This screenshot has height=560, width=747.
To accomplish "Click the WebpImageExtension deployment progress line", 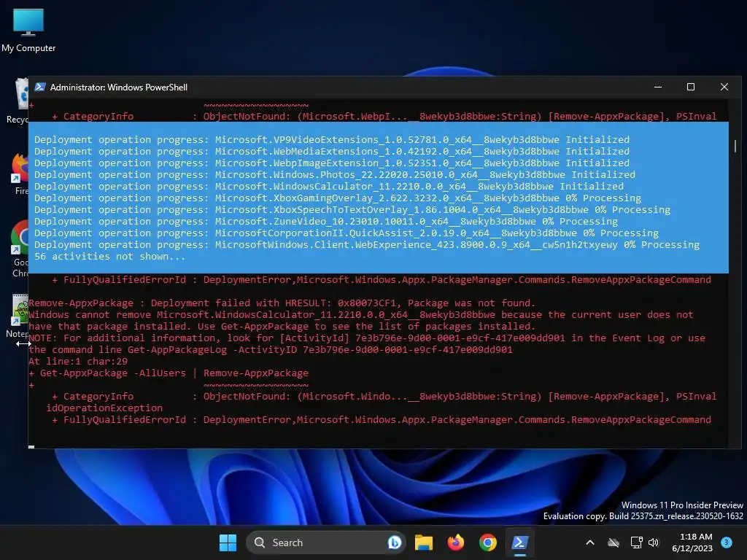I will (x=332, y=163).
